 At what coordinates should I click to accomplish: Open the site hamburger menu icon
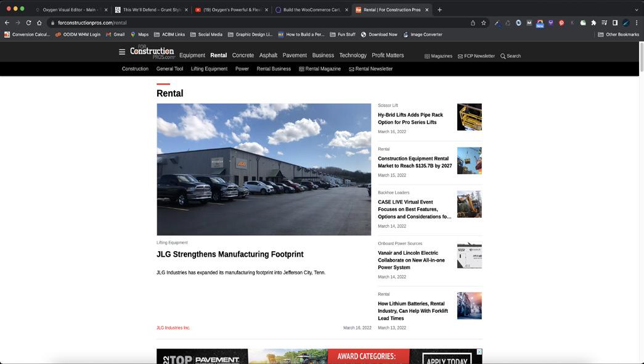click(x=122, y=52)
